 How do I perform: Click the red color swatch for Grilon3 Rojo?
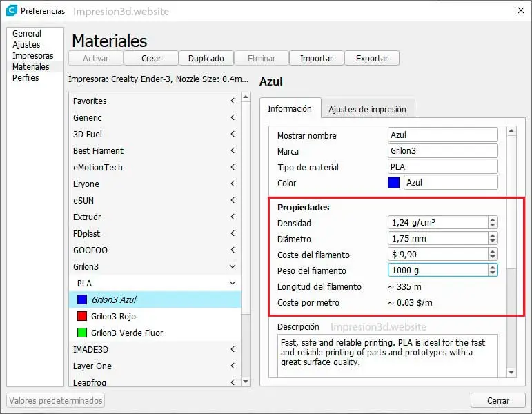[82, 316]
